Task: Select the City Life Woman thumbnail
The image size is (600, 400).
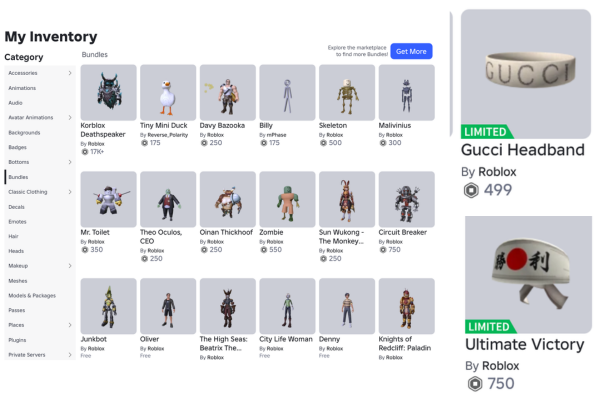Action: coord(287,306)
